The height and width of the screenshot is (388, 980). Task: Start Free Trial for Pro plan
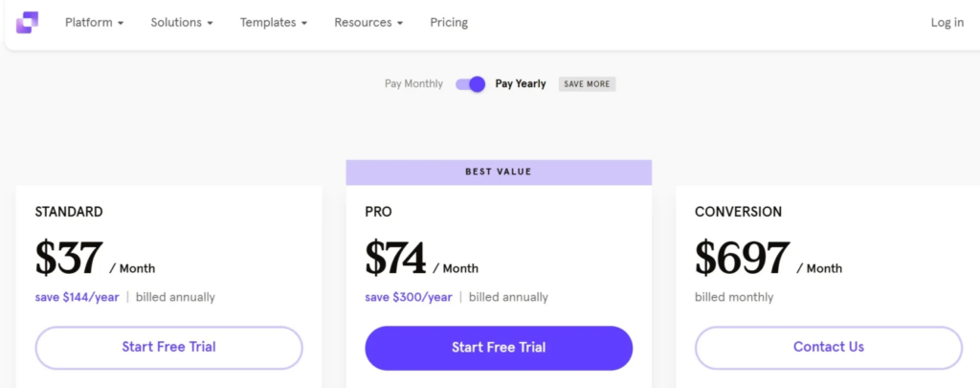[x=499, y=348]
